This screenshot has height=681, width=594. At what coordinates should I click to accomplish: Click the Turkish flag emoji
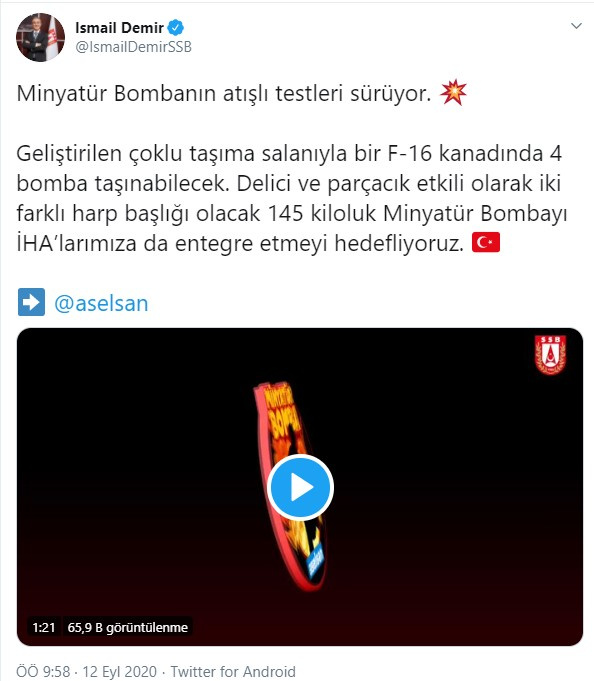[486, 242]
